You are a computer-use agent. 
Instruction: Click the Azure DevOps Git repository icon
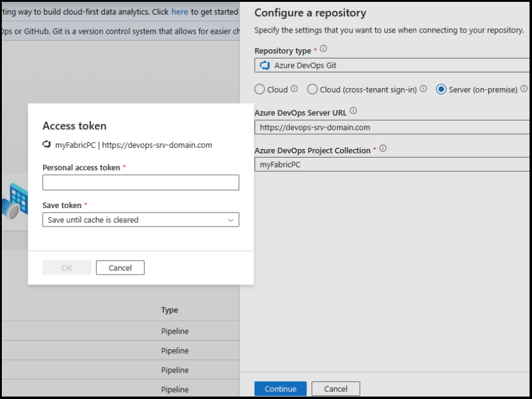[264, 64]
